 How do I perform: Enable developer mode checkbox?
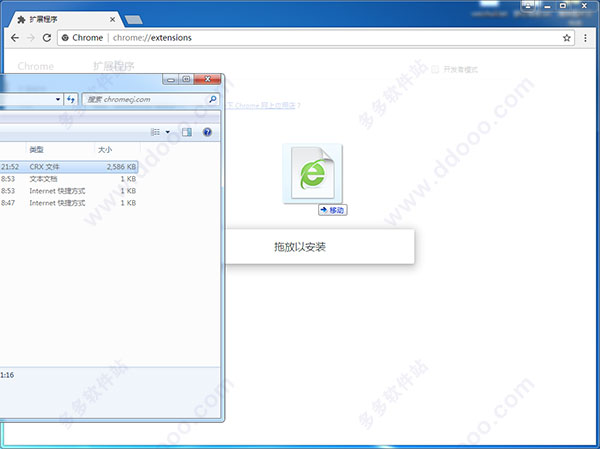pyautogui.click(x=435, y=69)
